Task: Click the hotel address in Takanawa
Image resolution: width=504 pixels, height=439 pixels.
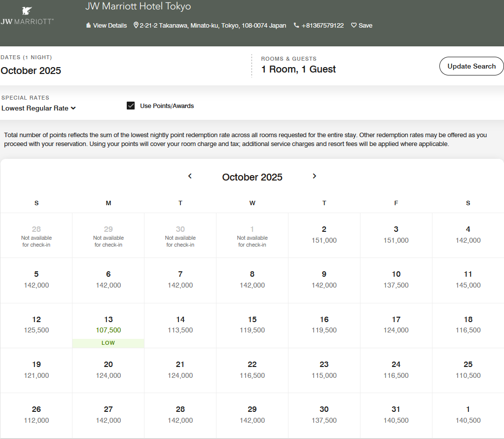Action: tap(213, 25)
